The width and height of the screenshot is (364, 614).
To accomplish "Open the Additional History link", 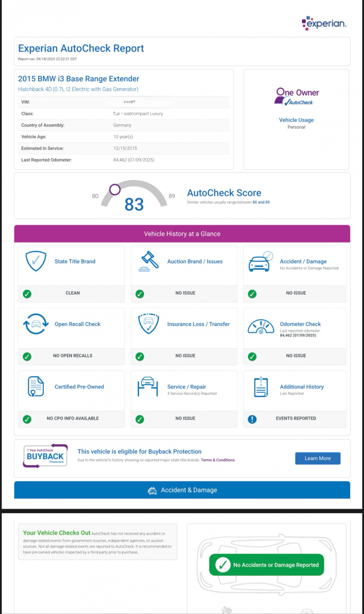I will [x=301, y=387].
